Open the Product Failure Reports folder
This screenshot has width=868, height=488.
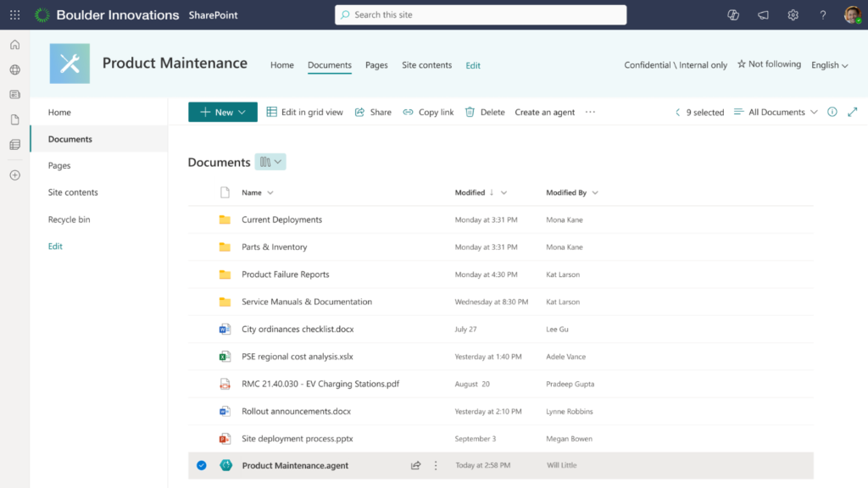(285, 274)
